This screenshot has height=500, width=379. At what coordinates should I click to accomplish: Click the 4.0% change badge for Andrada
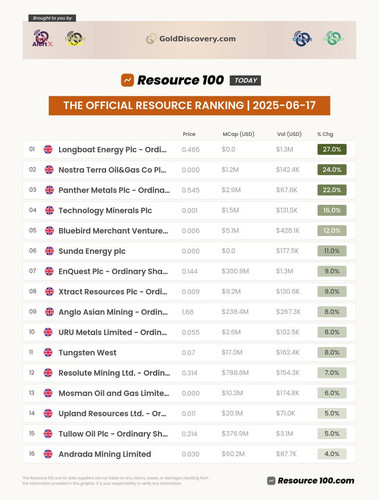(332, 454)
